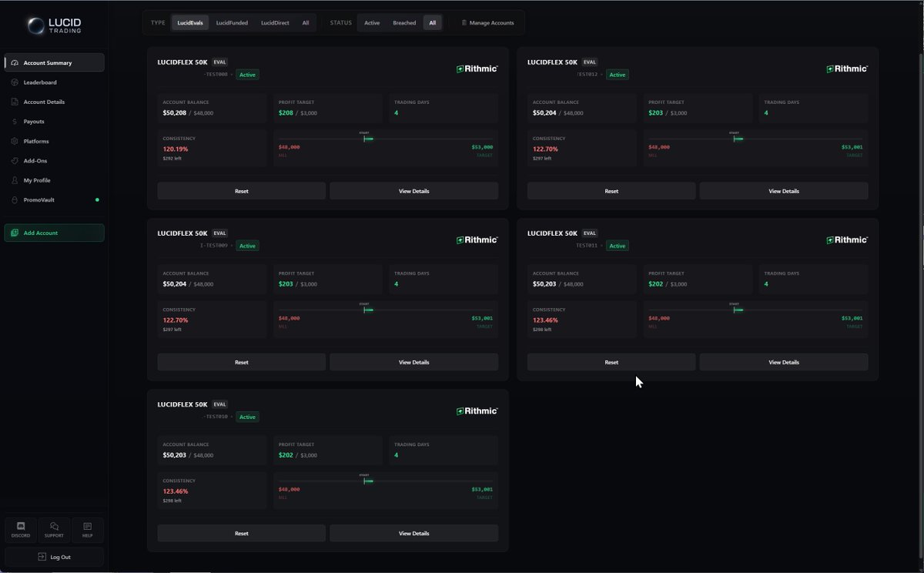
Task: Select the All option under STATUS
Action: coord(433,23)
